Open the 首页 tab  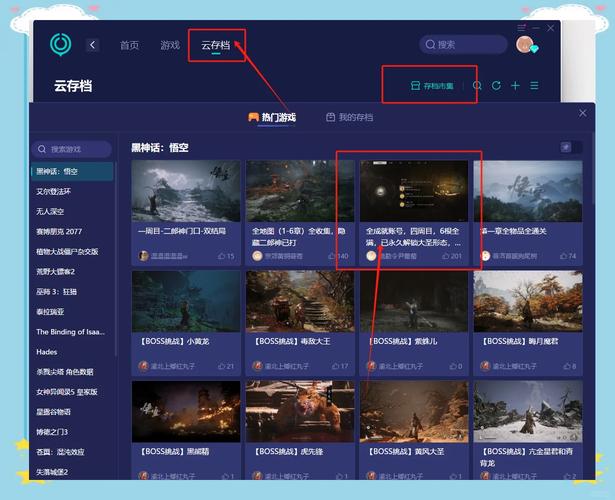point(129,45)
